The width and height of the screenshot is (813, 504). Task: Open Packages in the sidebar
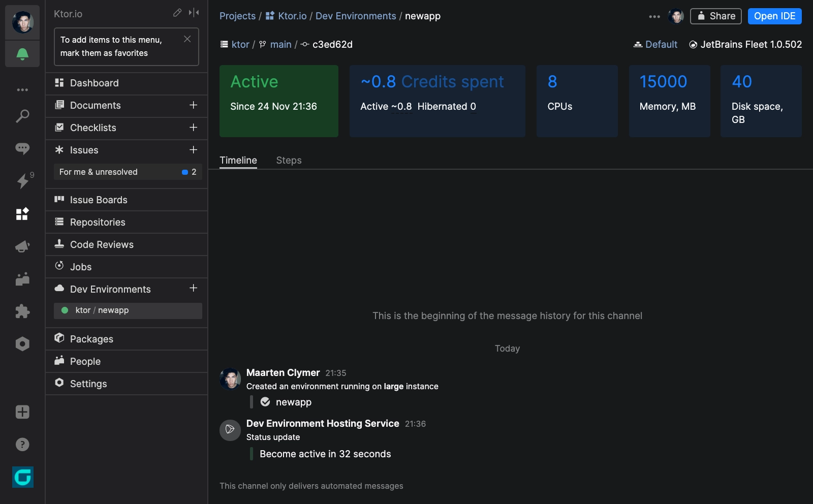[x=127, y=339]
